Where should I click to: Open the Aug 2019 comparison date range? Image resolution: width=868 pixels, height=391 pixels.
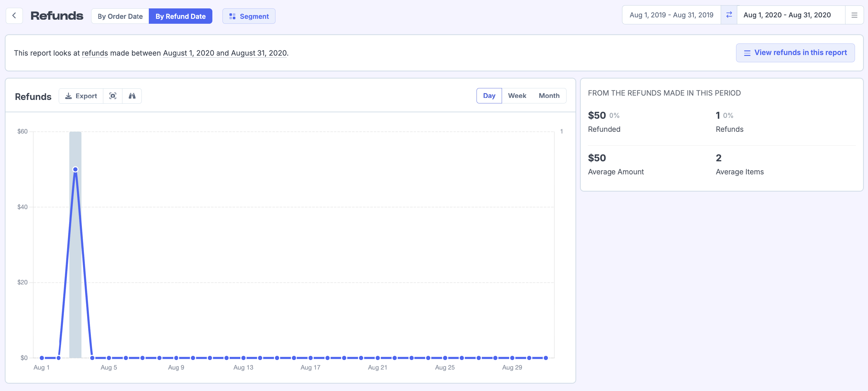point(671,15)
